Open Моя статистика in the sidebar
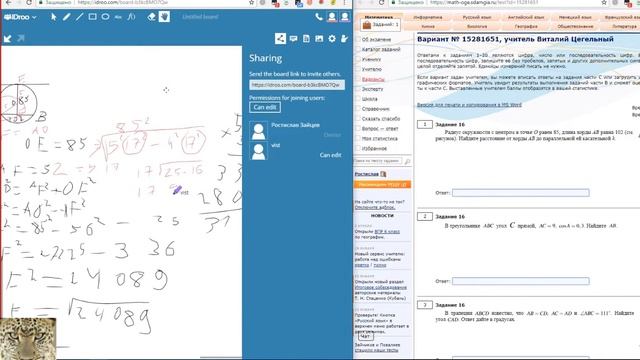This screenshot has width=640, height=360. (379, 139)
